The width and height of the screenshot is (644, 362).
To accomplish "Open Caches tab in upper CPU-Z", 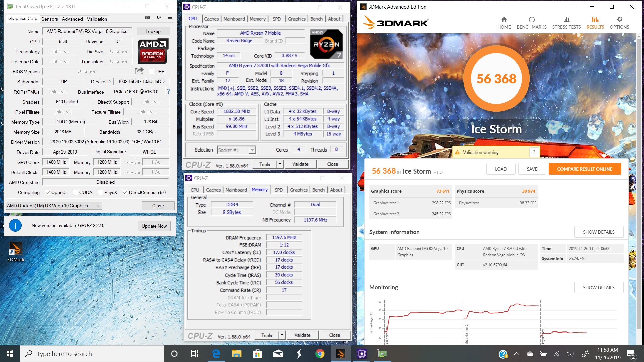I will 211,19.
